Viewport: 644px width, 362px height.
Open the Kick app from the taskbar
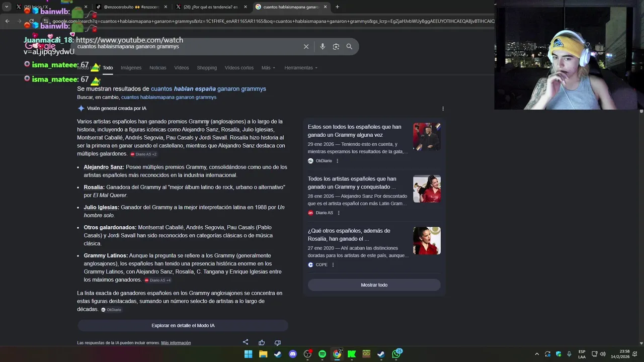[x=352, y=354]
